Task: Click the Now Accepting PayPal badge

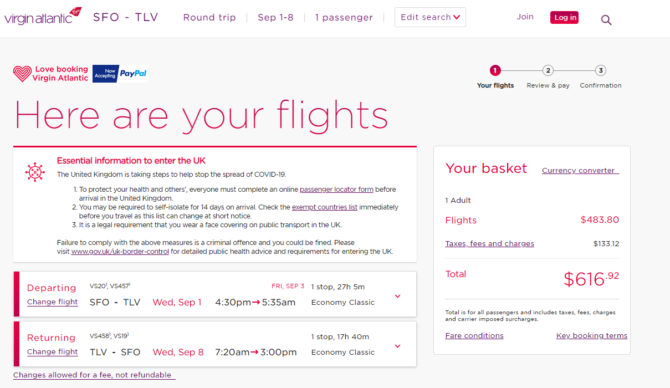Action: 120,73
